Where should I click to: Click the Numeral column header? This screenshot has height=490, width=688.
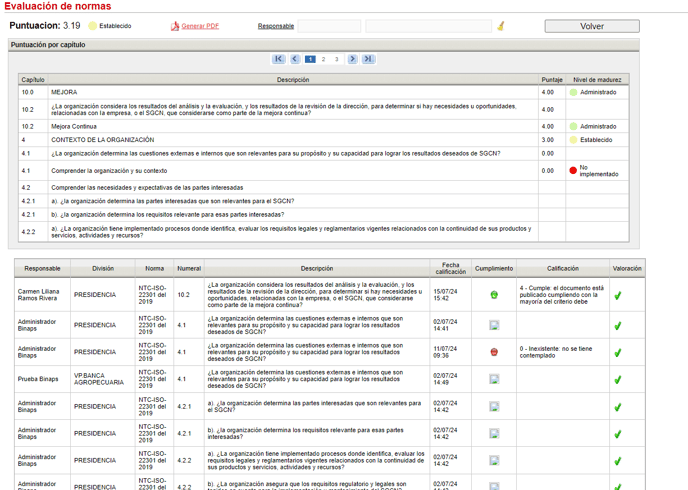click(189, 268)
